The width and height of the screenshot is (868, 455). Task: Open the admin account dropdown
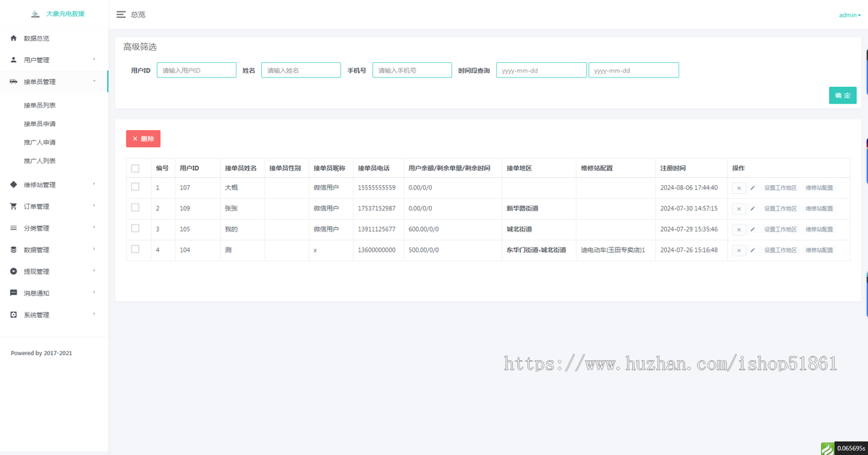click(x=849, y=15)
